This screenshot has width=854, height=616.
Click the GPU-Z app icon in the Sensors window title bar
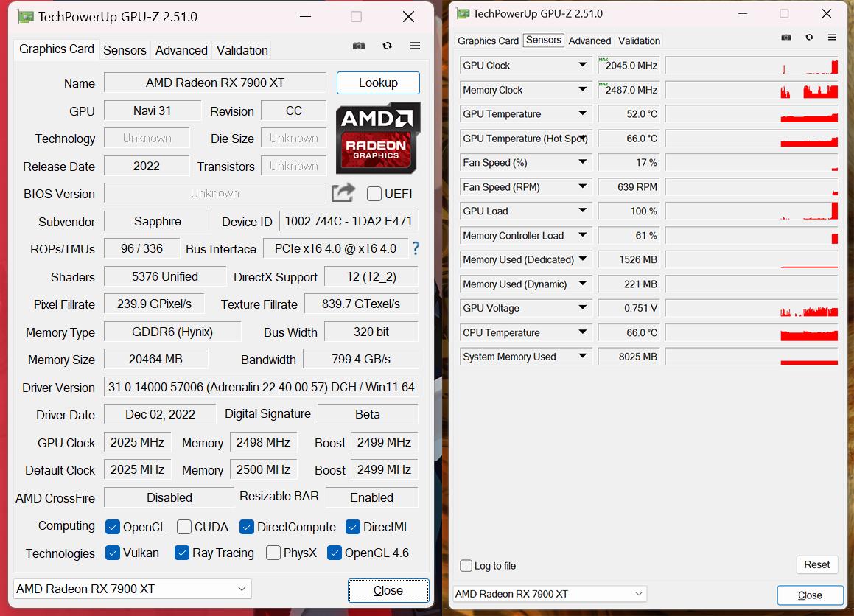point(463,13)
